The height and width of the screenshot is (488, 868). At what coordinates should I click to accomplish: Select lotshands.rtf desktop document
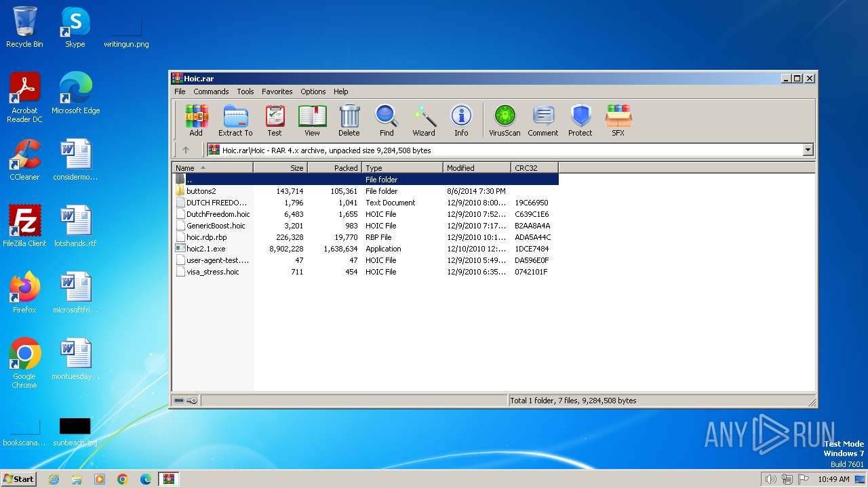(x=75, y=226)
